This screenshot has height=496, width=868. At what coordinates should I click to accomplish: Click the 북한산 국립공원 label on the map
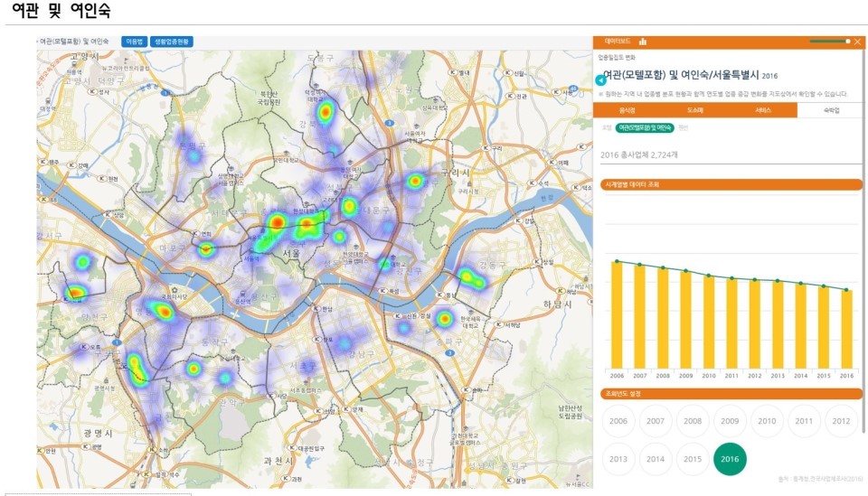[x=271, y=98]
